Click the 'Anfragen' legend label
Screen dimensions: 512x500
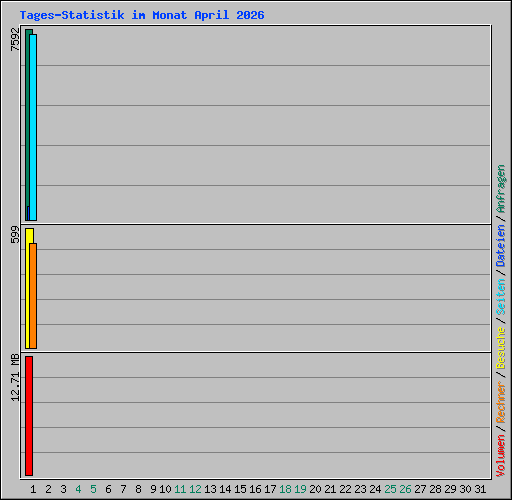(501, 189)
